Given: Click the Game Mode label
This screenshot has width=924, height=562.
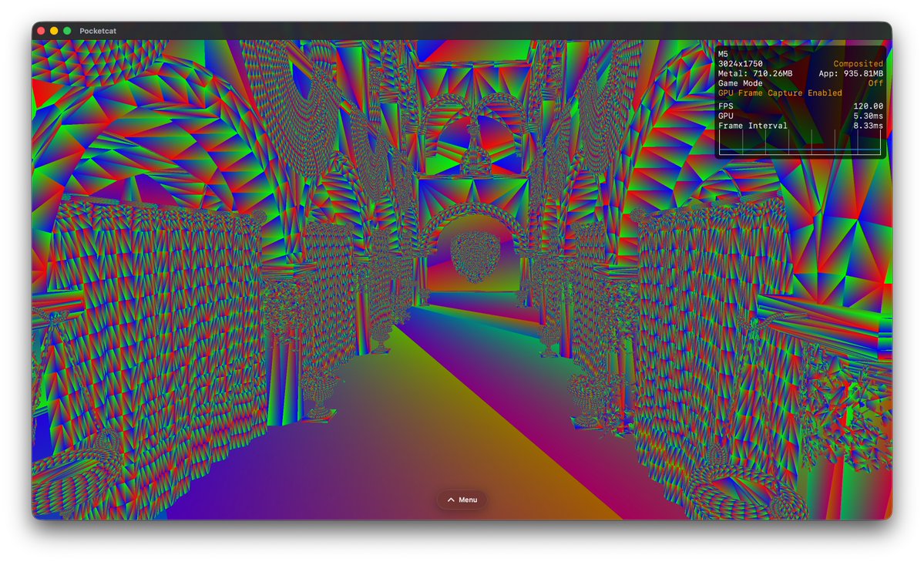Looking at the screenshot, I should [740, 83].
